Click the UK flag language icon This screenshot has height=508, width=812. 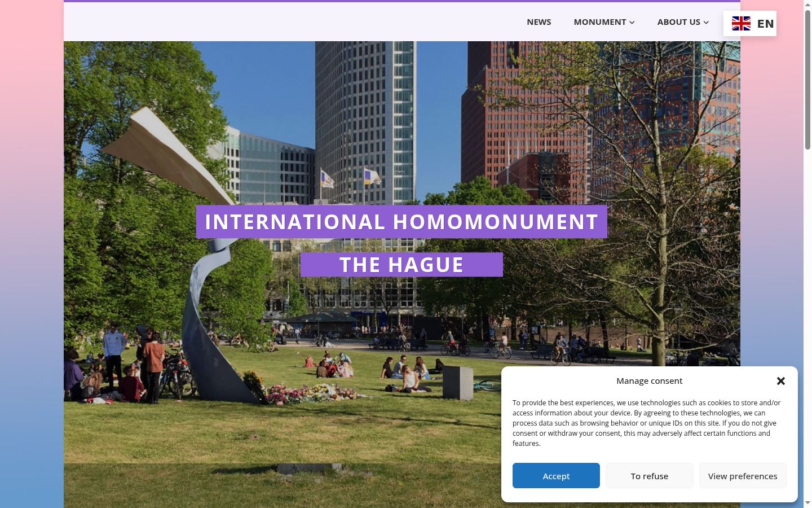point(741,23)
